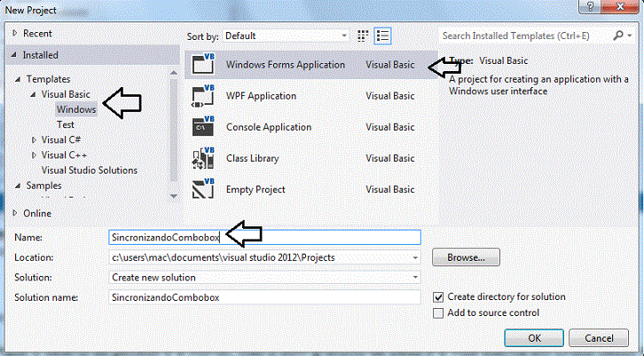Click the template tree scrollbar up arrow

pos(174,73)
